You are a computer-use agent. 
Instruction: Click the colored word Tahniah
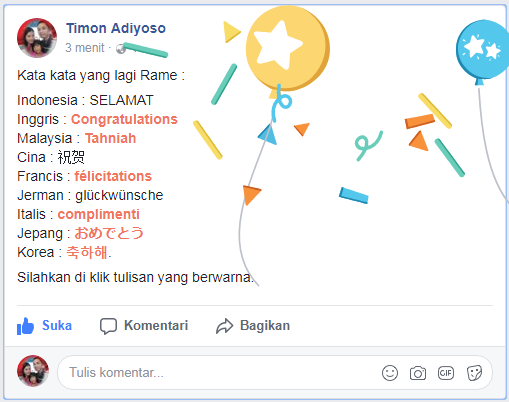[x=110, y=138]
